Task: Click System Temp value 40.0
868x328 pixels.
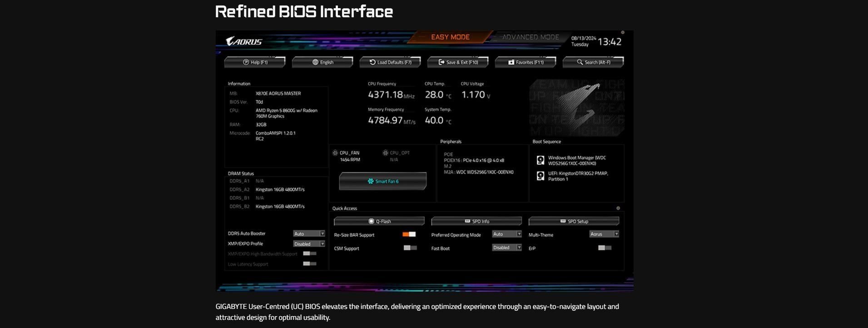Action: click(434, 120)
